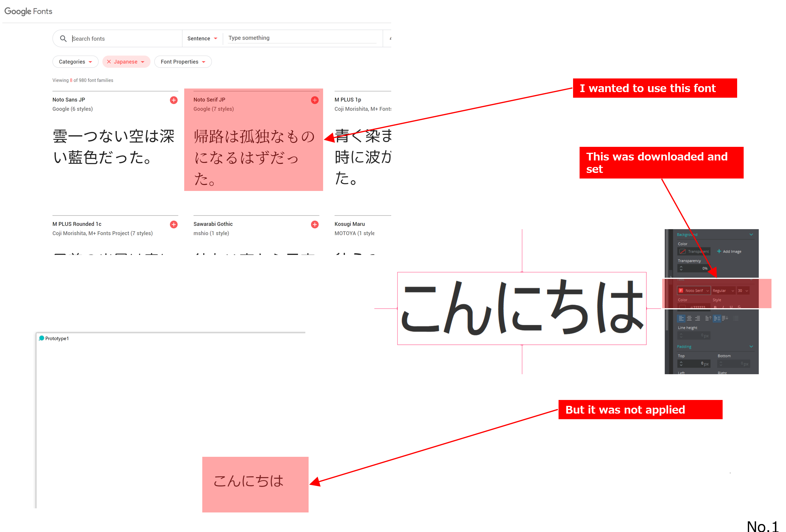Toggle left text alignment
This screenshot has height=532, width=786.
click(681, 318)
